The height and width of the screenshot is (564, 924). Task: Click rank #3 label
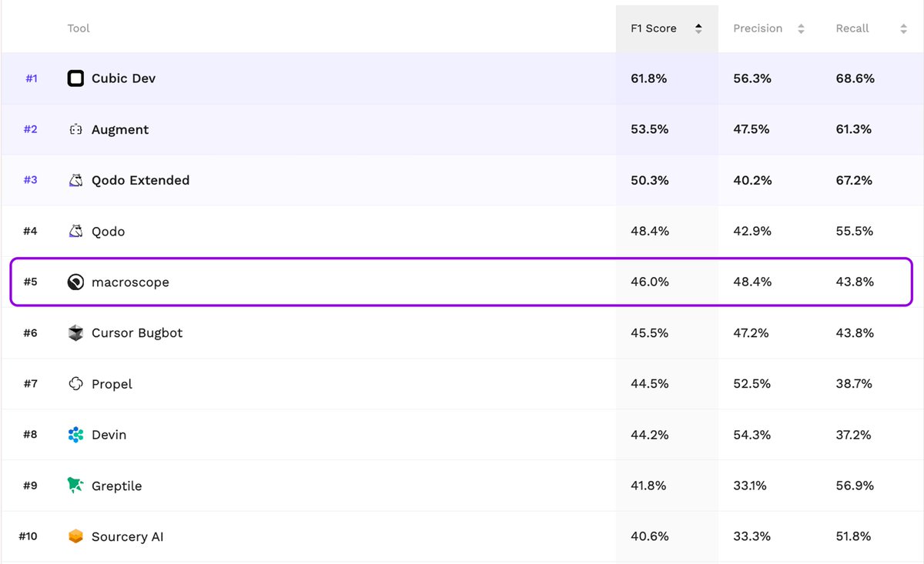pyautogui.click(x=30, y=180)
